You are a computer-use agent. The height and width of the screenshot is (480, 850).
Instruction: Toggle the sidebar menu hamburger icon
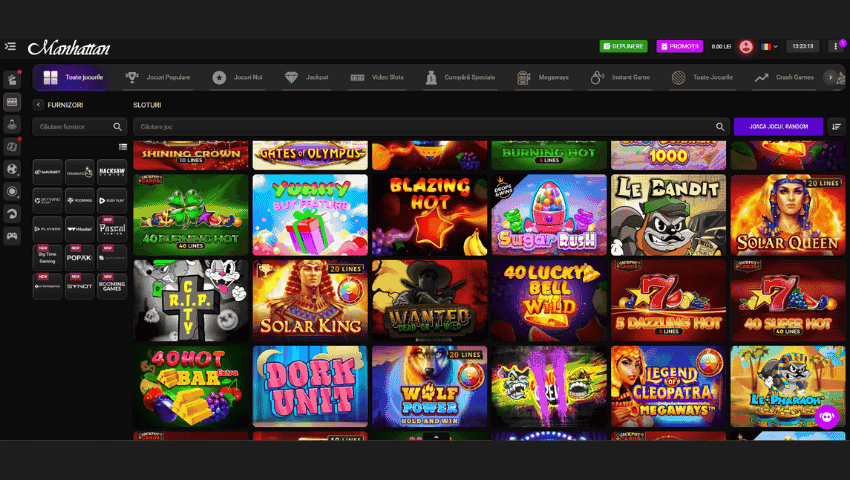[11, 46]
